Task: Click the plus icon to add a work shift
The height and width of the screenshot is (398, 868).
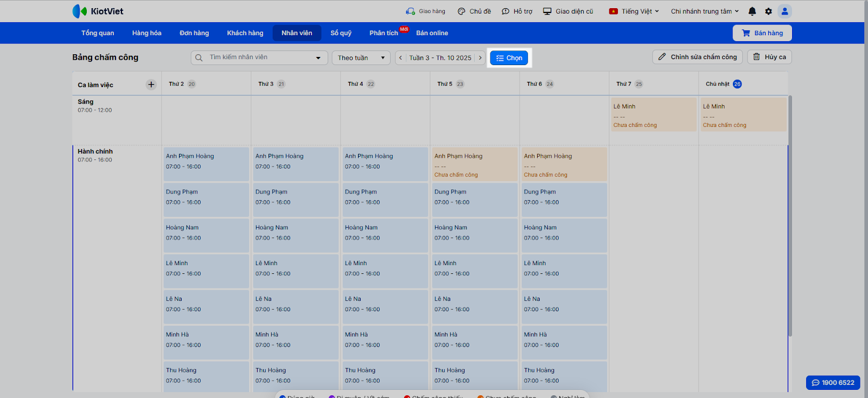Action: 151,85
